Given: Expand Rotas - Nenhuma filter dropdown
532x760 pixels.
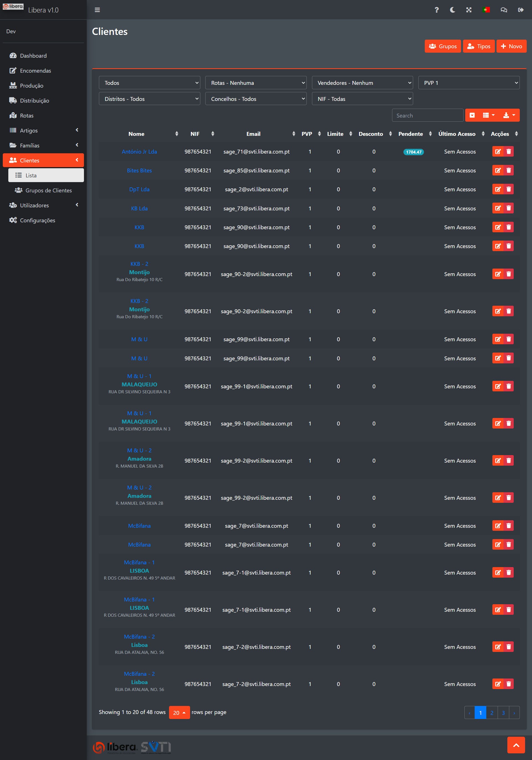Looking at the screenshot, I should coord(256,83).
